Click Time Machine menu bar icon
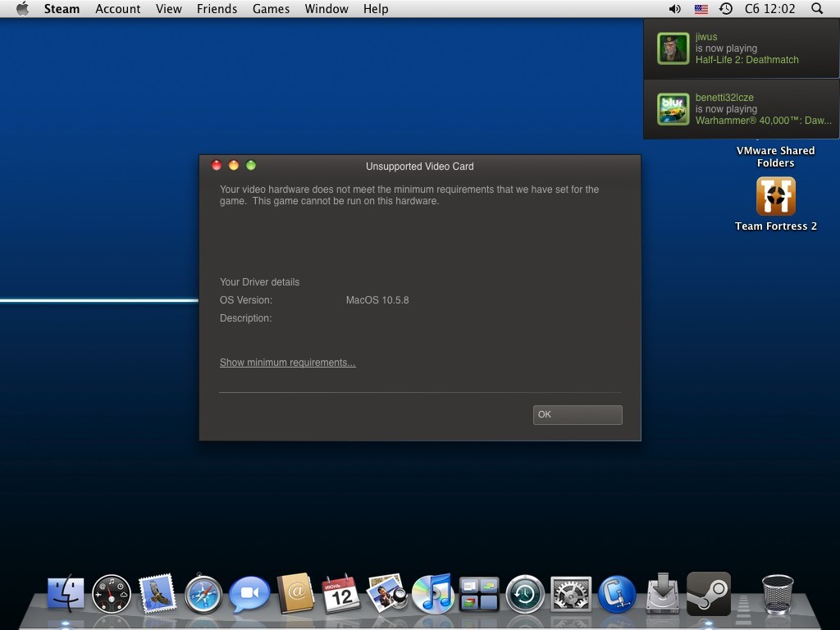The height and width of the screenshot is (630, 840). click(726, 8)
